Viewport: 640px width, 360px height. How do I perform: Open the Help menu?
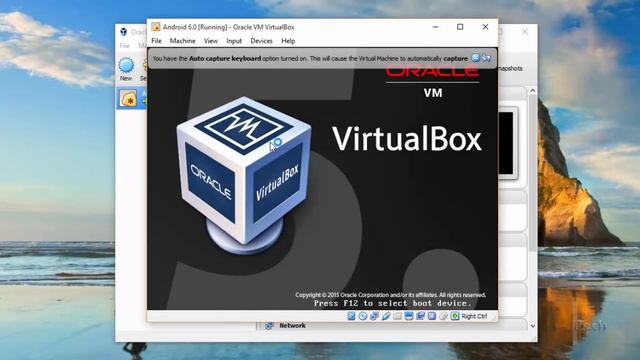[288, 41]
